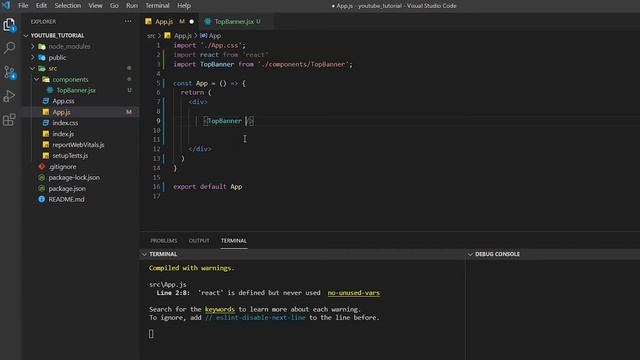Collapse the components folder chevron

(37, 80)
